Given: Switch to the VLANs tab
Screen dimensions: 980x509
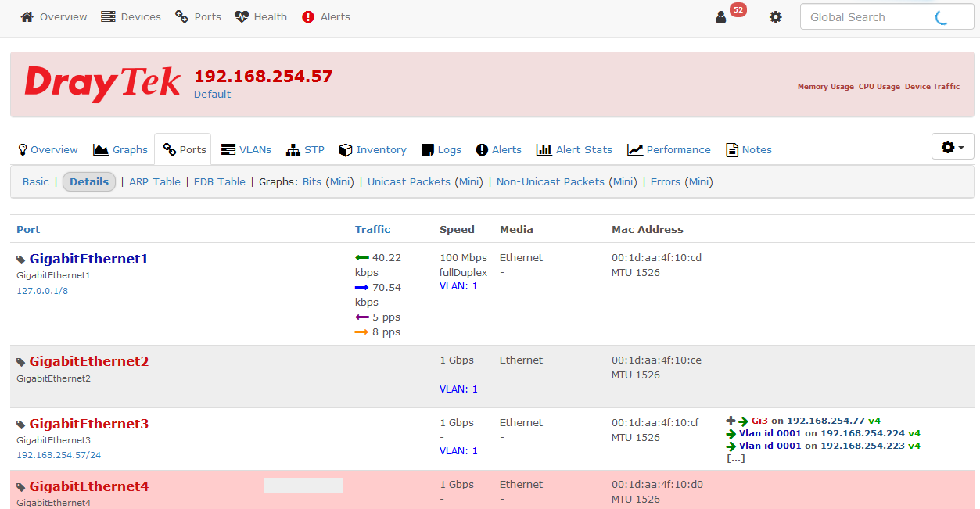Looking at the screenshot, I should (246, 149).
